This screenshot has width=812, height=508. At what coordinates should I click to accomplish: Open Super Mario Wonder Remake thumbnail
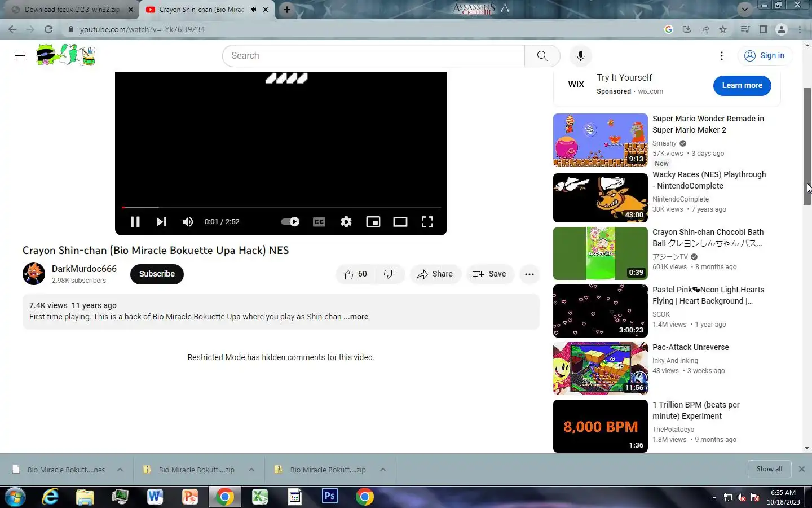coord(600,140)
